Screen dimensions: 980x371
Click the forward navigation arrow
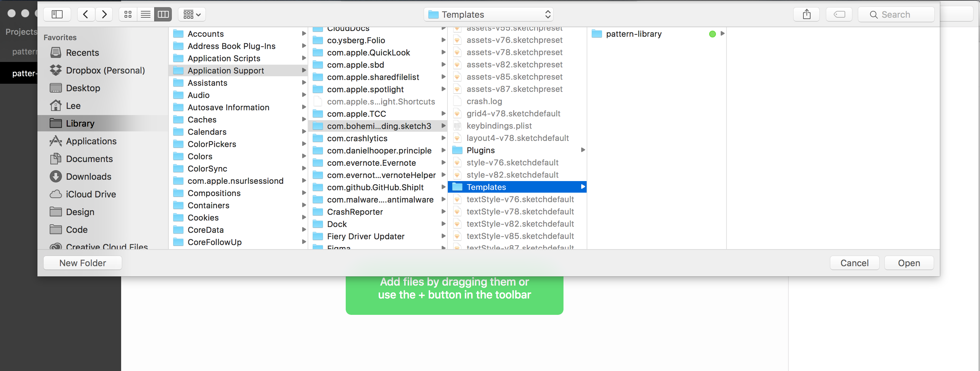104,14
